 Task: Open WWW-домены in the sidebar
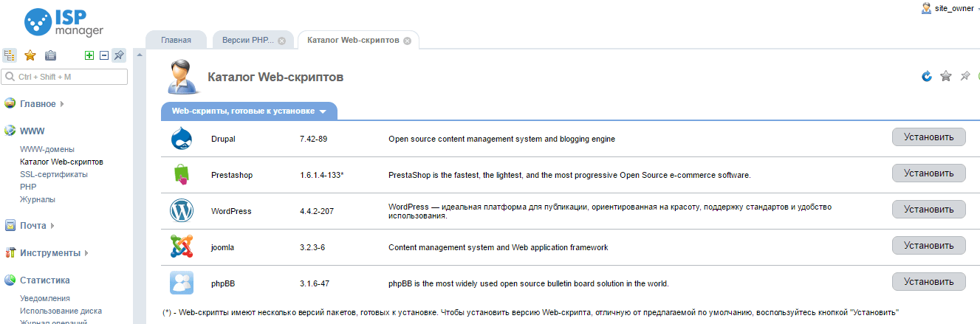pyautogui.click(x=47, y=149)
